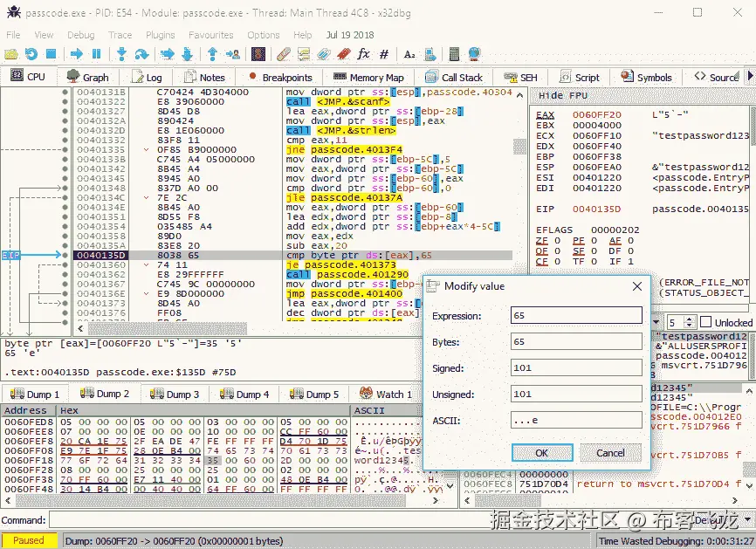The image size is (756, 549).
Task: Pause execution toolbar icon
Action: point(96,54)
